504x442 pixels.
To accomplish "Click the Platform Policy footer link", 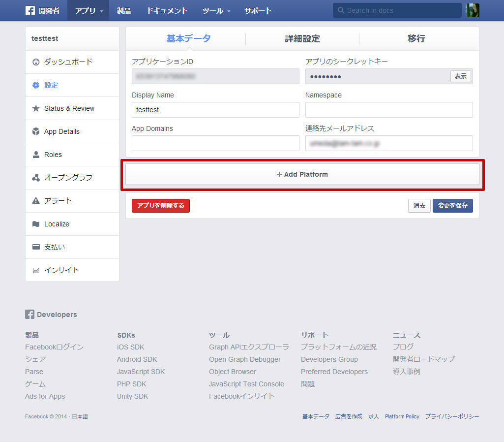I will click(x=402, y=416).
